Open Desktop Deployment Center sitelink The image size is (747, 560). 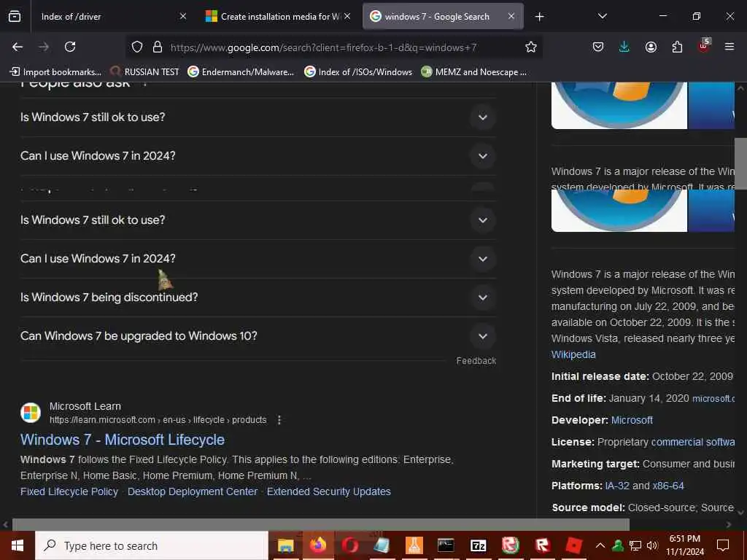[x=193, y=491]
